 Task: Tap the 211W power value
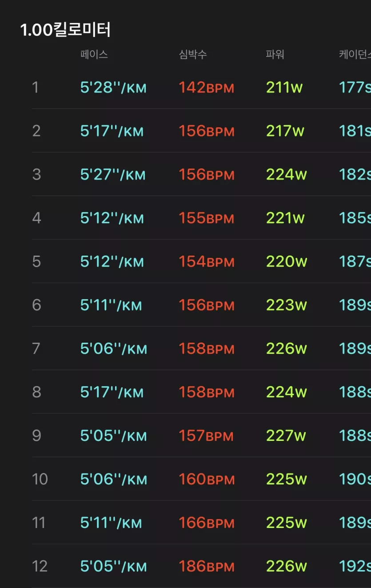[284, 88]
